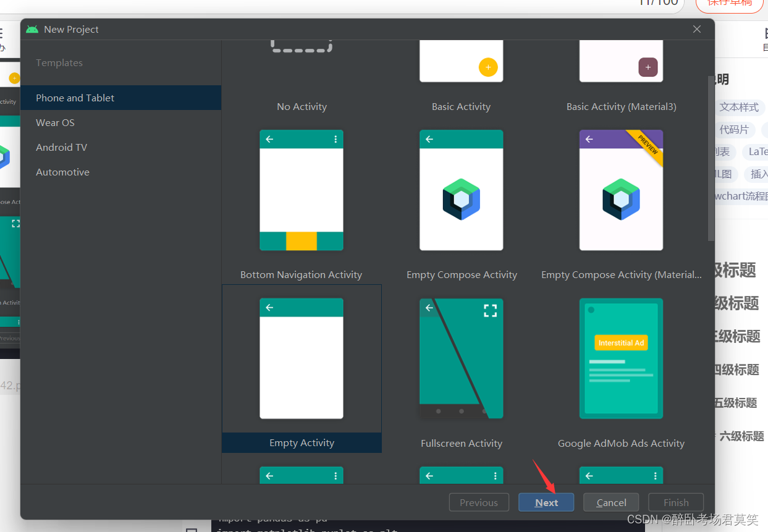Click the disabled Previous button
The image size is (768, 532).
(479, 502)
